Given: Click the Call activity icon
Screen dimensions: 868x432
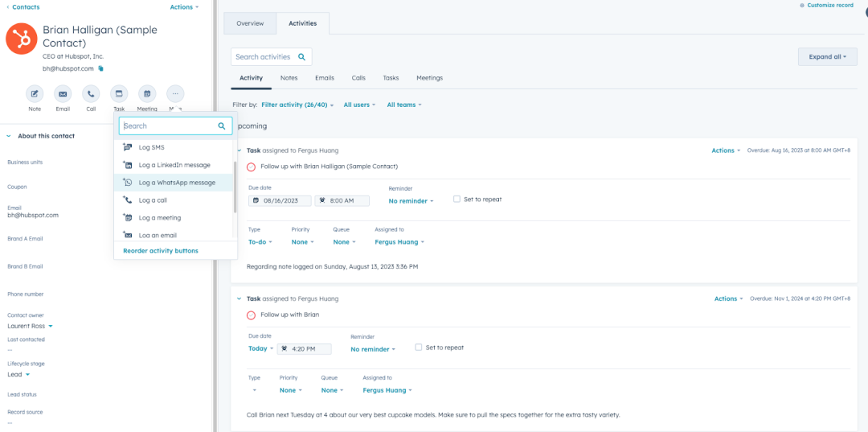Looking at the screenshot, I should (91, 93).
